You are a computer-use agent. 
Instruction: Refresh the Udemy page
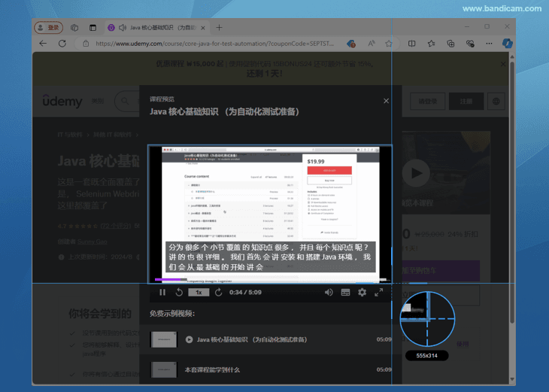(x=62, y=44)
